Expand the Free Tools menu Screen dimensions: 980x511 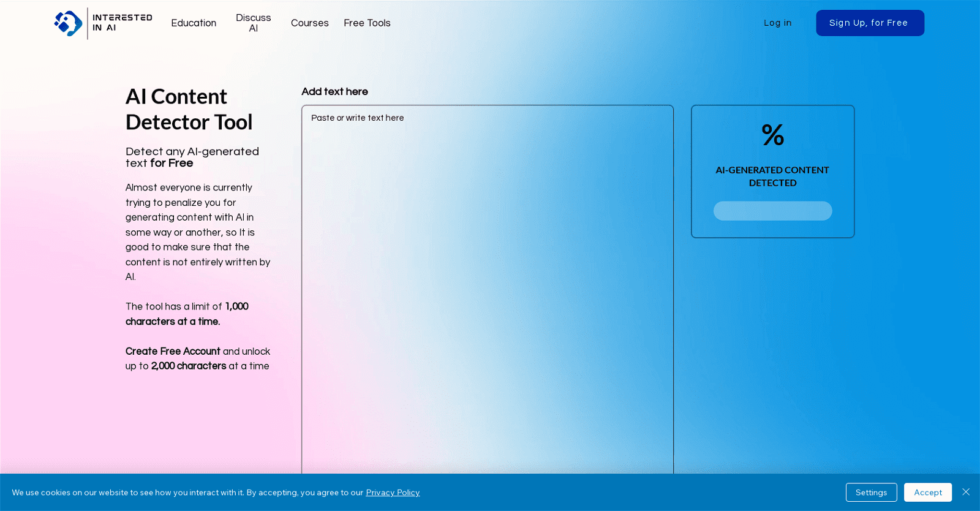(367, 23)
